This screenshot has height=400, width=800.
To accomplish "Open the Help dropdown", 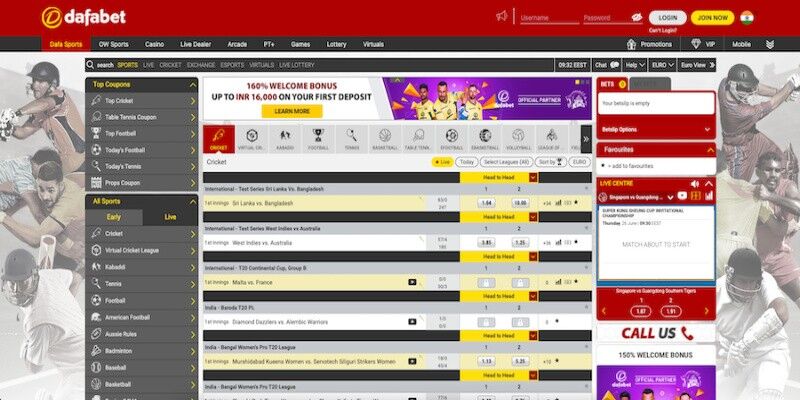I will [x=635, y=65].
